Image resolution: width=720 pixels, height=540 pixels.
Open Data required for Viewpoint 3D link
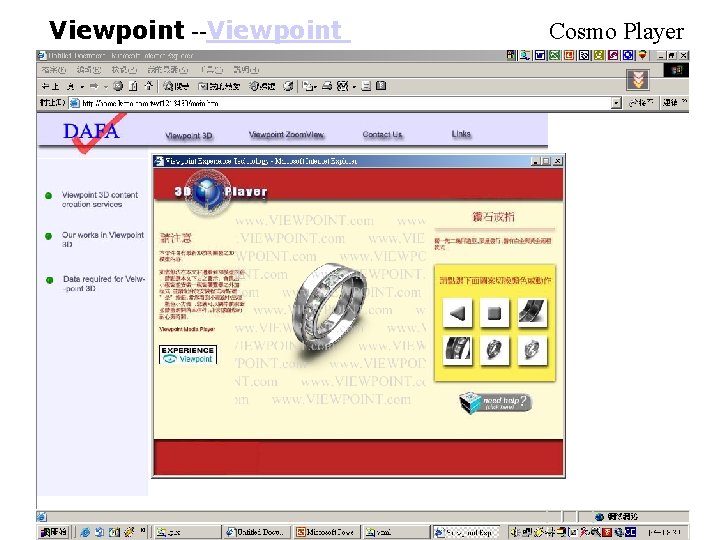(x=104, y=283)
